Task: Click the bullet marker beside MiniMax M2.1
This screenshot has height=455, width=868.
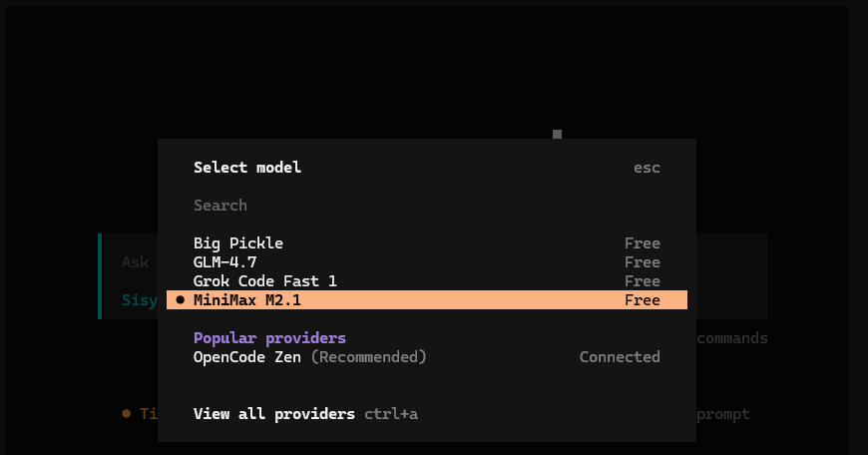Action: pos(180,300)
